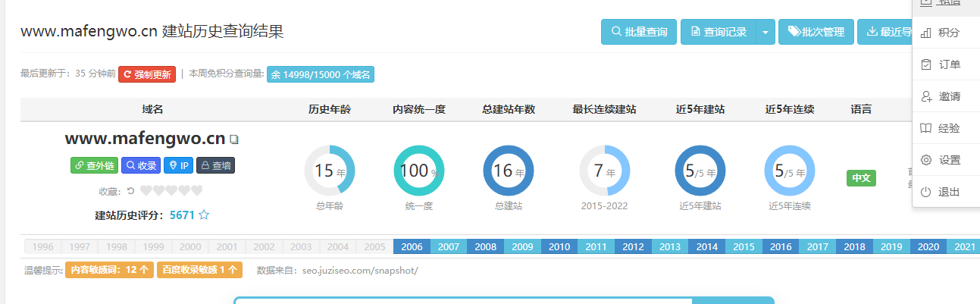Click the 5/5 年 近5年建站 donut chart

[700, 171]
